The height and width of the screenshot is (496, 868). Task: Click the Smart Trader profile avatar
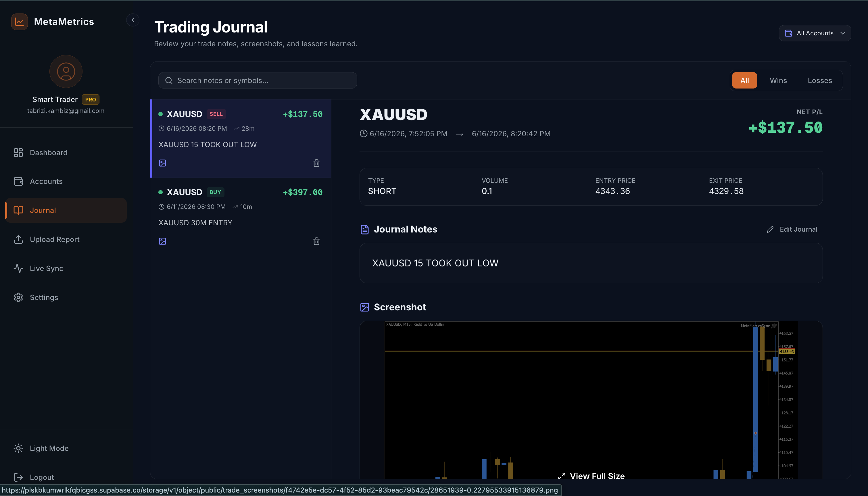pos(66,72)
